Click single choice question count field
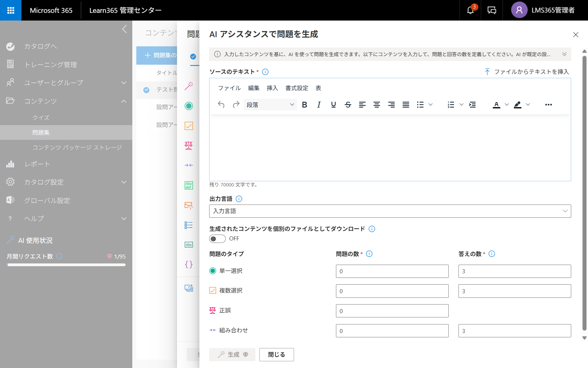The height and width of the screenshot is (368, 588). click(392, 271)
